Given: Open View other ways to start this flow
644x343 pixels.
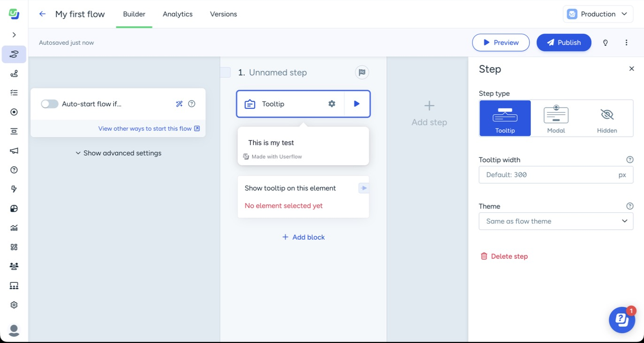Looking at the screenshot, I should pos(149,128).
